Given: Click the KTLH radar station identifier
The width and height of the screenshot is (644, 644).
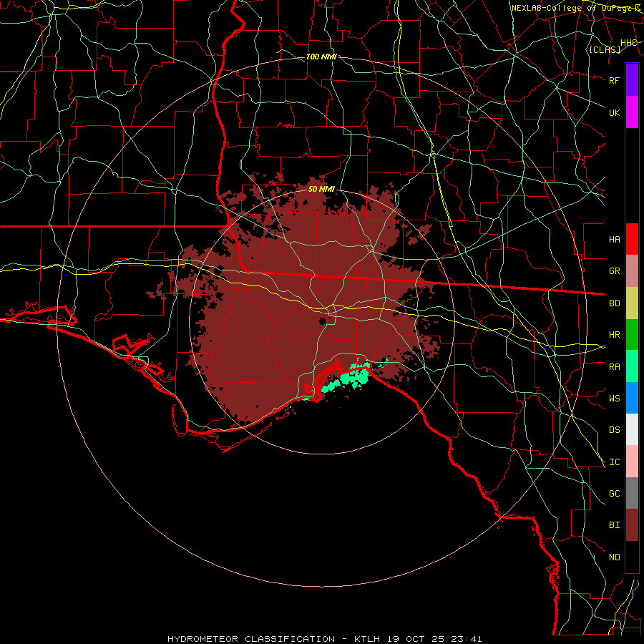Looking at the screenshot, I should (x=367, y=639).
